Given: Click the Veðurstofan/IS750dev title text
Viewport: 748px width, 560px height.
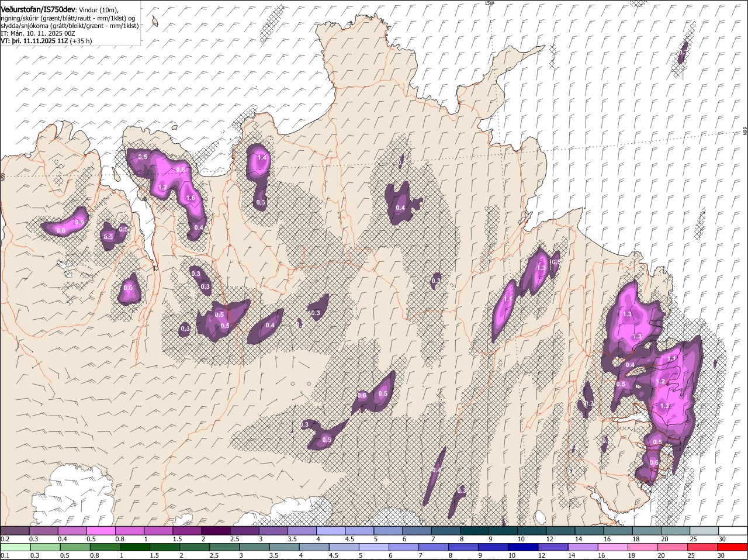Looking at the screenshot, I should [38, 9].
